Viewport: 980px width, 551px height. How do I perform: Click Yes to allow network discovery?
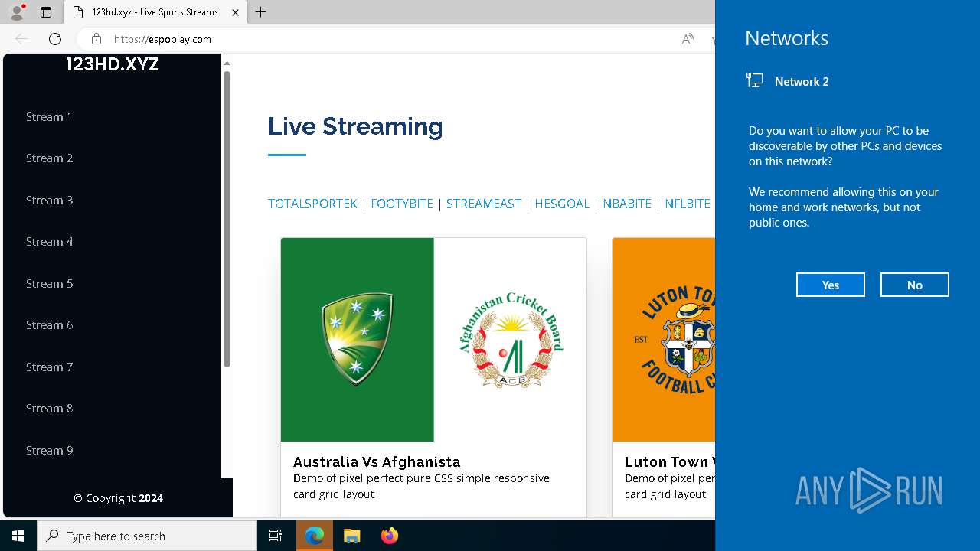click(x=831, y=285)
